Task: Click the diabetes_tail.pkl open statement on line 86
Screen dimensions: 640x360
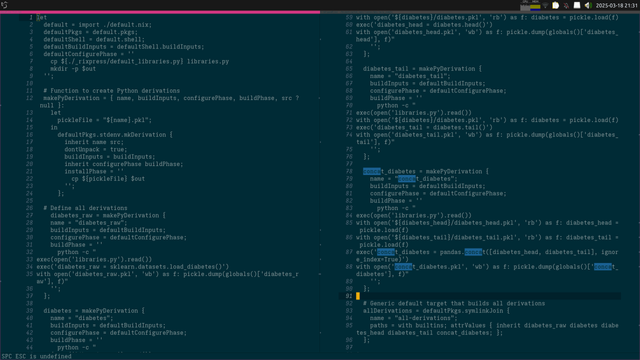Action: click(487, 242)
